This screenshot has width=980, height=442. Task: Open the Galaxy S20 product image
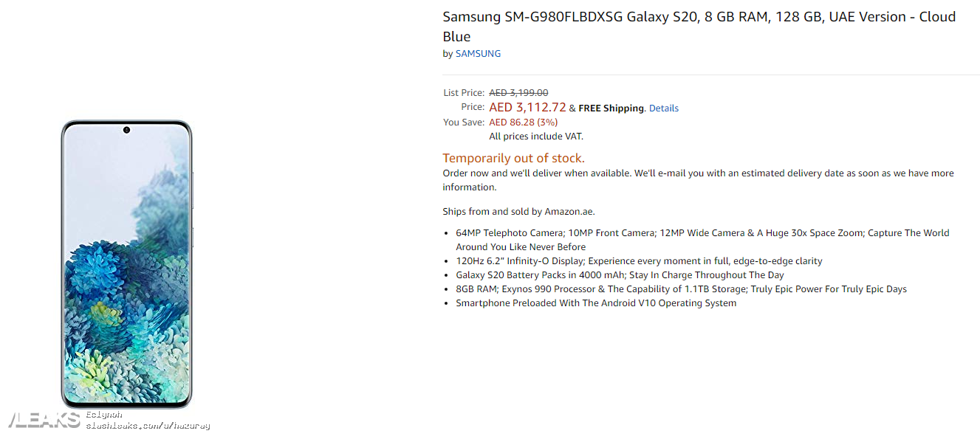click(x=126, y=264)
